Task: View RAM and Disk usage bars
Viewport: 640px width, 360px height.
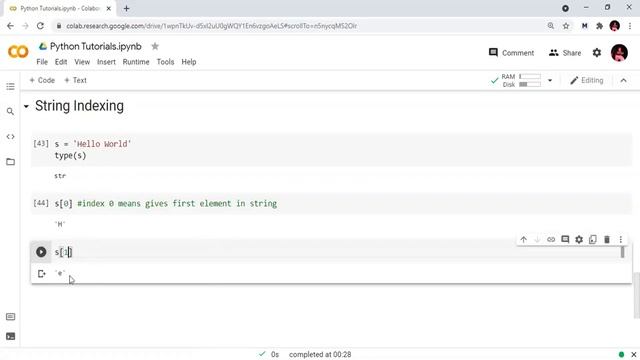Action: tap(521, 80)
